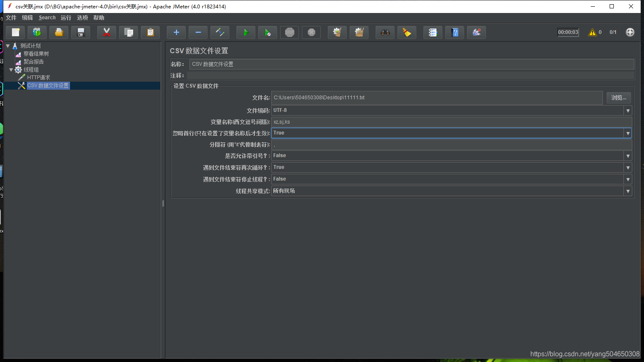Reset search with the broom icon
Screen dimensions: 644x362
(407, 32)
